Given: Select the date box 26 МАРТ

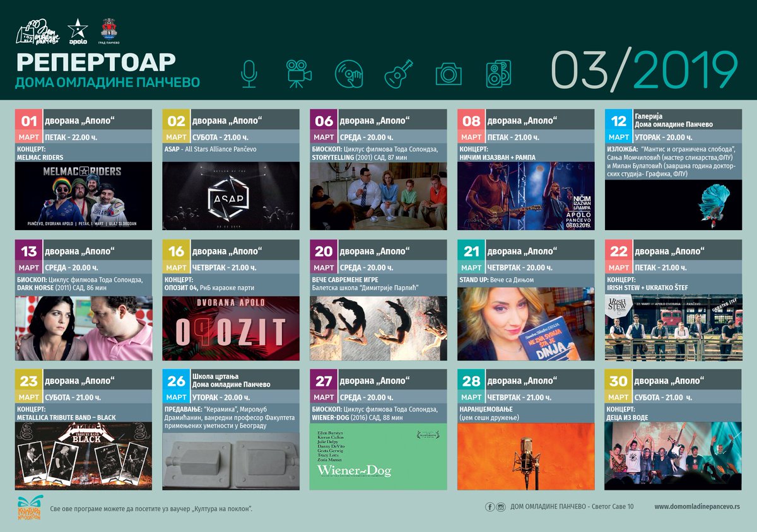Looking at the screenshot, I should 177,386.
